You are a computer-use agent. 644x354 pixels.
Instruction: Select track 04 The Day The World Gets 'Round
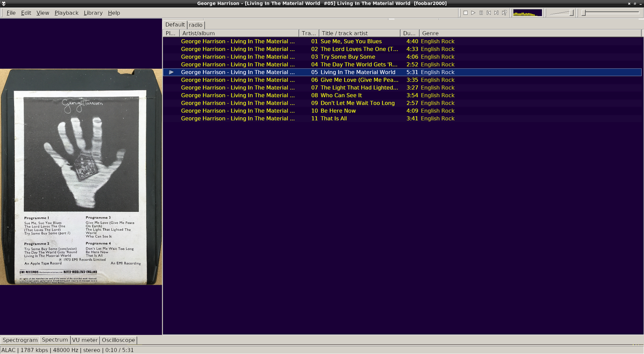403,64
